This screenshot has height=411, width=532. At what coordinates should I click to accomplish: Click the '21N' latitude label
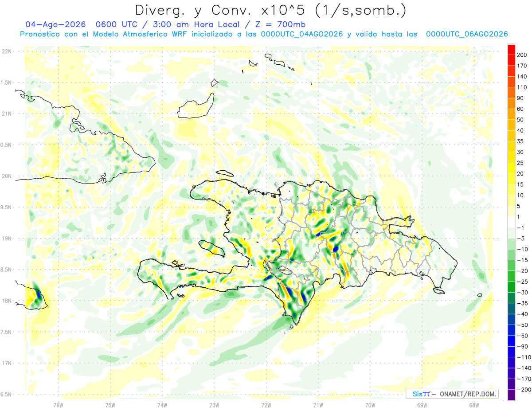6,114
